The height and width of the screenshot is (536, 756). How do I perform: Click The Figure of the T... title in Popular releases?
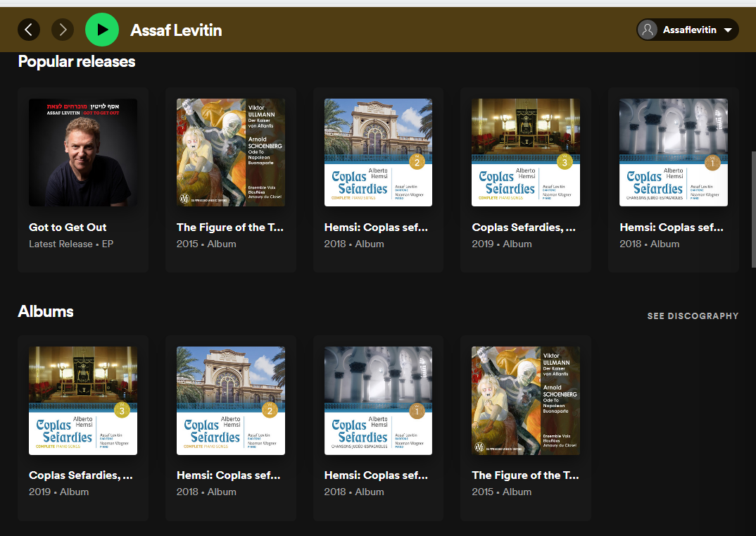point(230,228)
